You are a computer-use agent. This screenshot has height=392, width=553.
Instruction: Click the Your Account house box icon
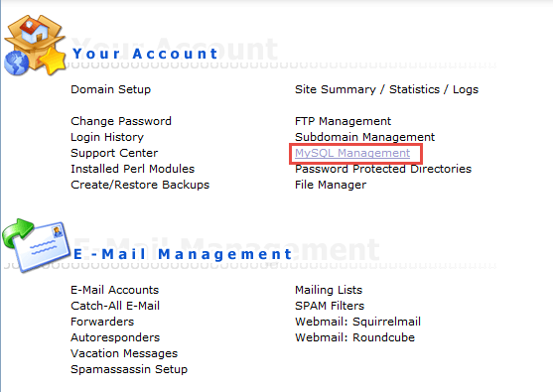coord(35,45)
